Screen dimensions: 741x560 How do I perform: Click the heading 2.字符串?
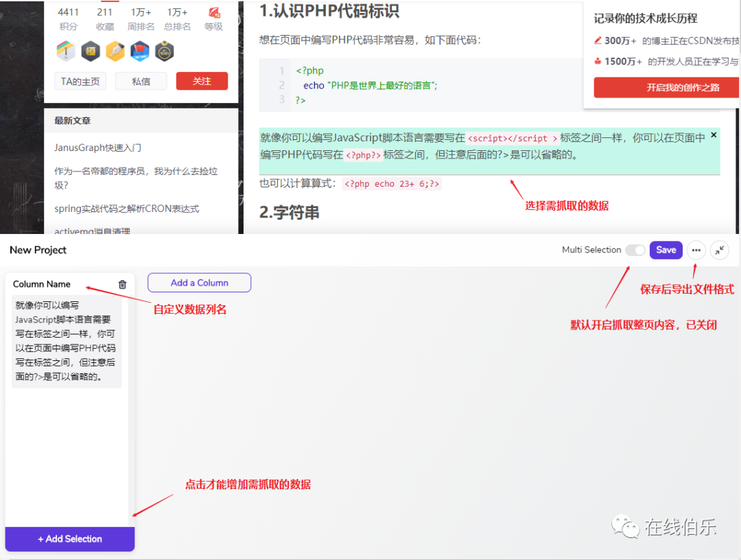click(x=290, y=212)
